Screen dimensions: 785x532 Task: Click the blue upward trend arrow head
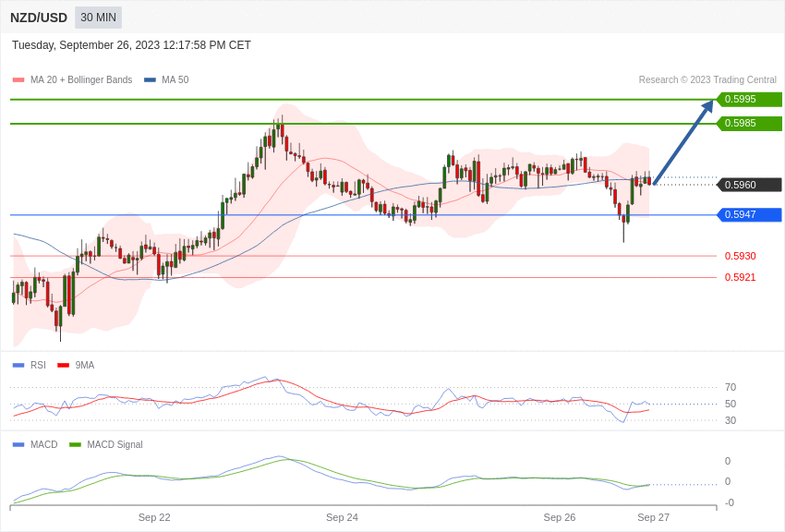point(708,106)
